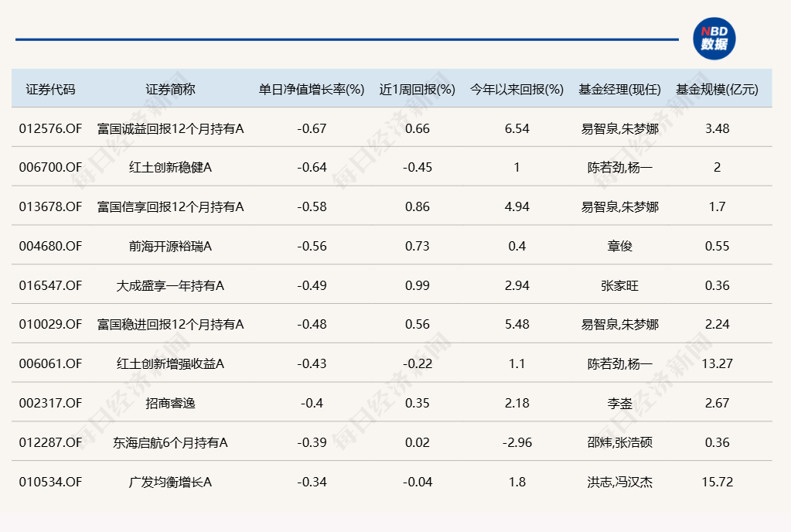Click the NBD数据 logo icon
The height and width of the screenshot is (532, 791).
coord(714,39)
